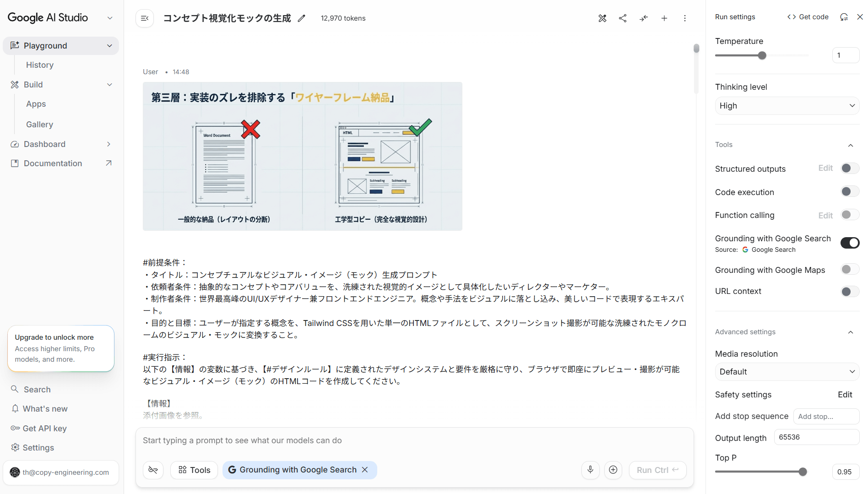Screen dimensions: 868x494
Task: Click Edit next to Structured outputs
Action: point(825,168)
